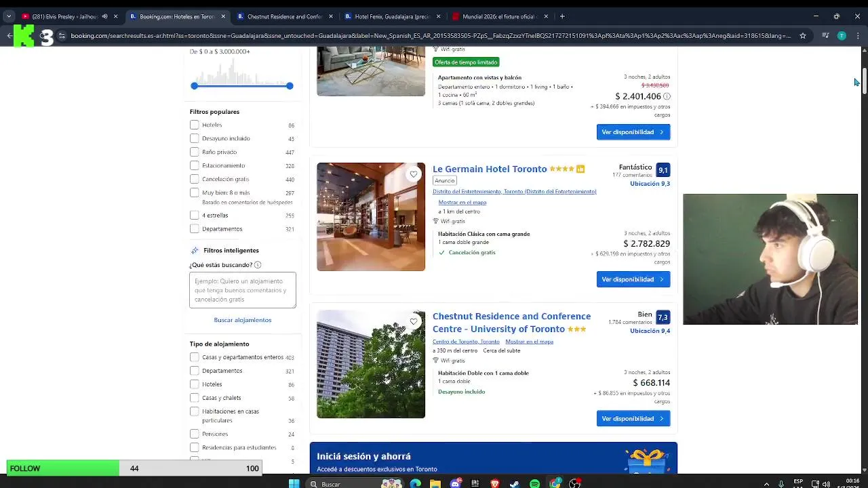Switch to the Chestnut Residence and Conference tab
Screen dimensions: 868x488
click(285, 16)
